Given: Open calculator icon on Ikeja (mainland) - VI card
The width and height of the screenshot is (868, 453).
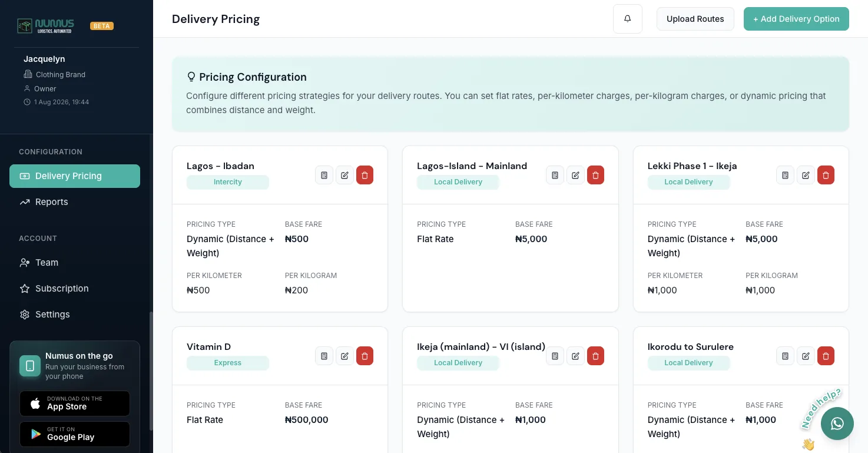Looking at the screenshot, I should [555, 356].
